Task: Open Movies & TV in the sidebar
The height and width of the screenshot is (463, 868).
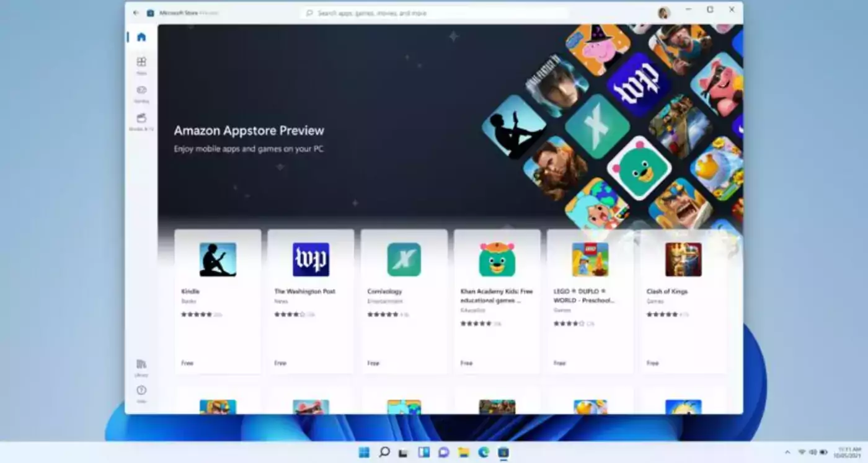Action: (x=141, y=121)
